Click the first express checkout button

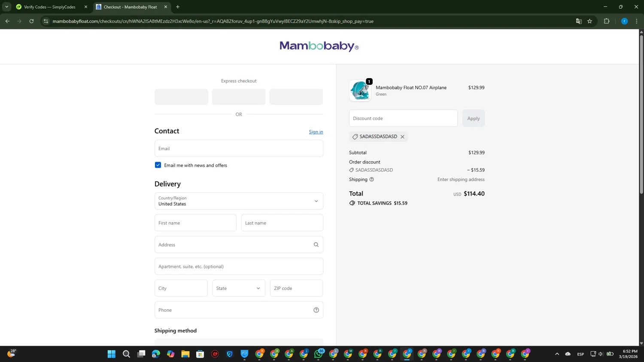(181, 97)
